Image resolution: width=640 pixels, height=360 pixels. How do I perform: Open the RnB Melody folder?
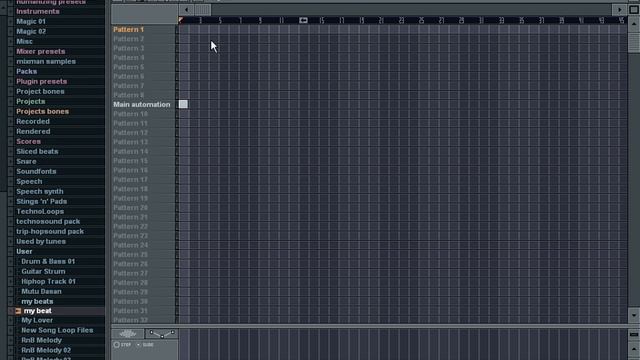point(42,340)
